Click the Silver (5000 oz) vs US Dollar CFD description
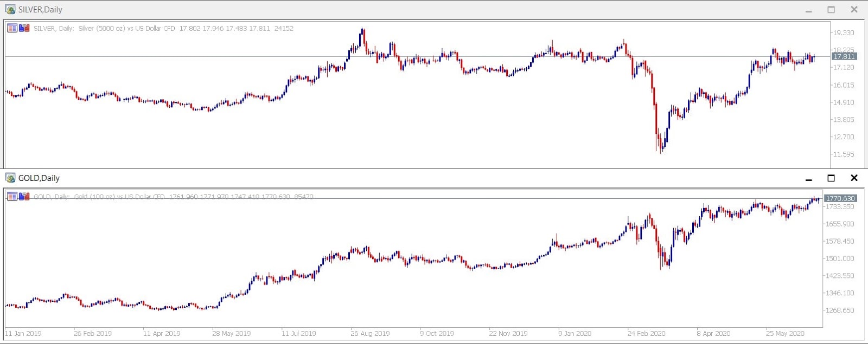The width and height of the screenshot is (868, 344). coord(126,29)
